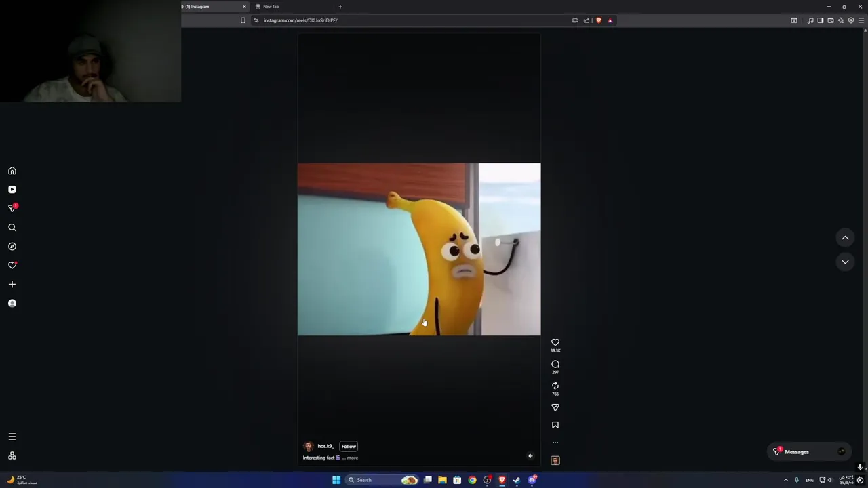This screenshot has height=488, width=868.
Task: Open the cast or PWA icon in address bar
Action: tap(575, 20)
